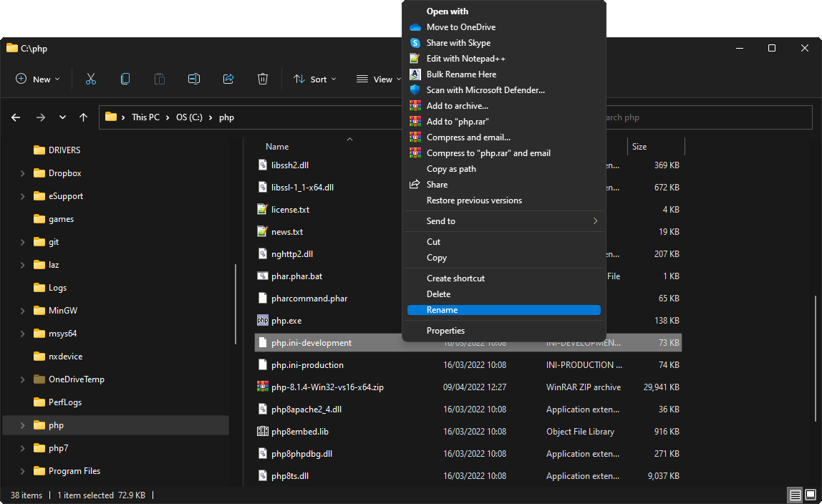Click the Skype icon in the context menu
Screen dimensions: 822x504
(x=415, y=43)
